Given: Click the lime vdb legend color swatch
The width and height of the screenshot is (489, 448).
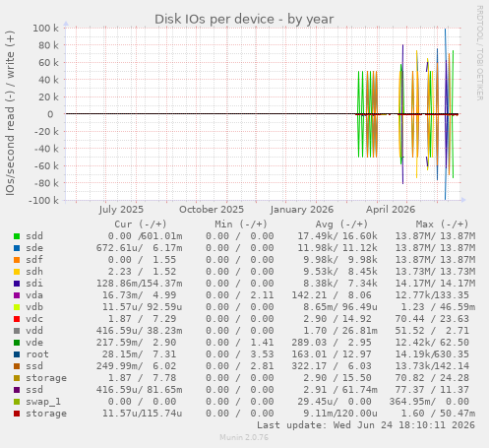Looking at the screenshot, I should [x=17, y=307].
